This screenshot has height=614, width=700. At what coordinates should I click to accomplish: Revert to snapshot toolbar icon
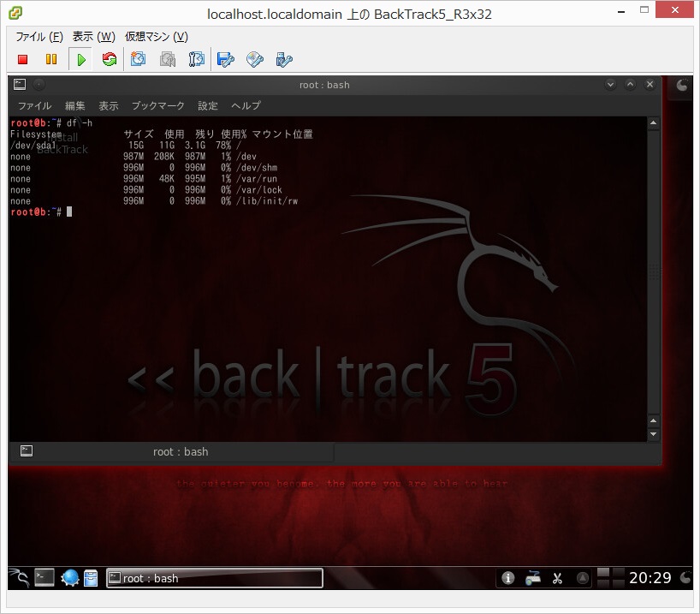(168, 59)
